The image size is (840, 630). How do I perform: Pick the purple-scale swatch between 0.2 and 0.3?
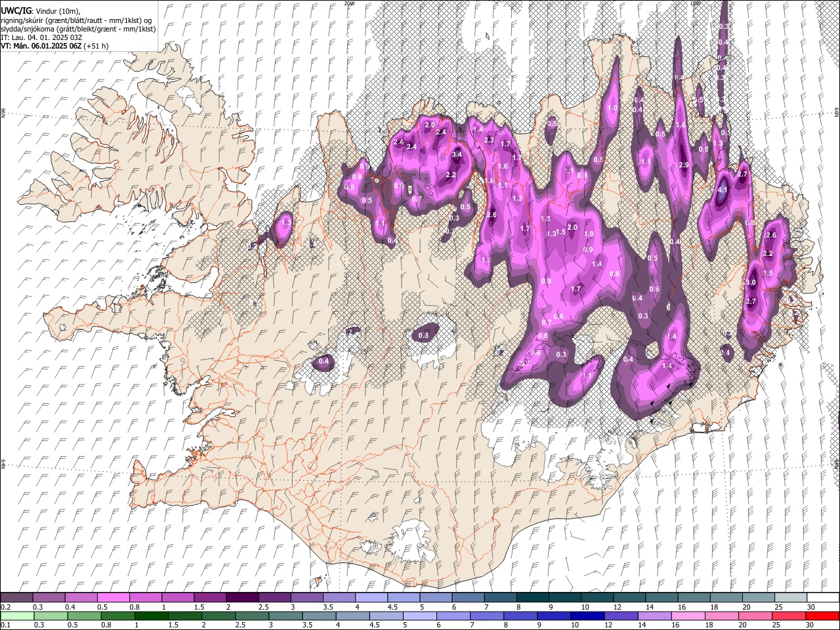click(x=16, y=598)
